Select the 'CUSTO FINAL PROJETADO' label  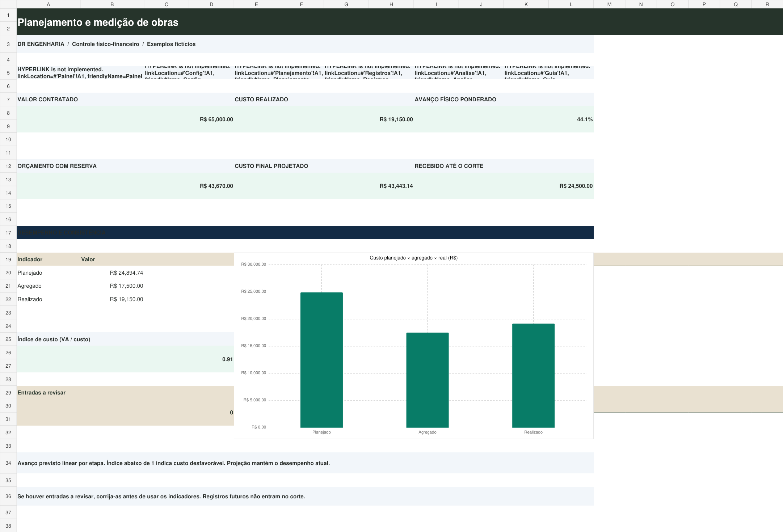point(271,166)
